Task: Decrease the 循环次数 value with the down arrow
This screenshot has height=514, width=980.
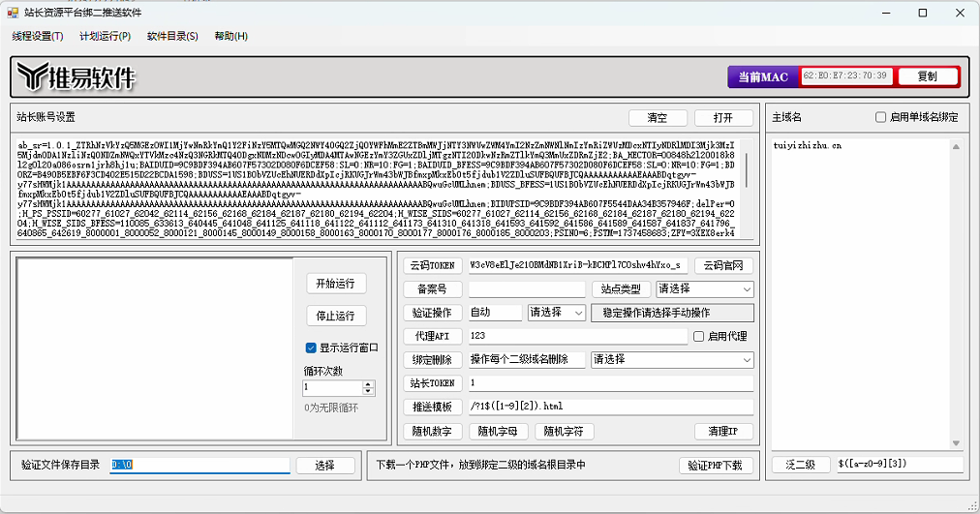Action: point(369,392)
